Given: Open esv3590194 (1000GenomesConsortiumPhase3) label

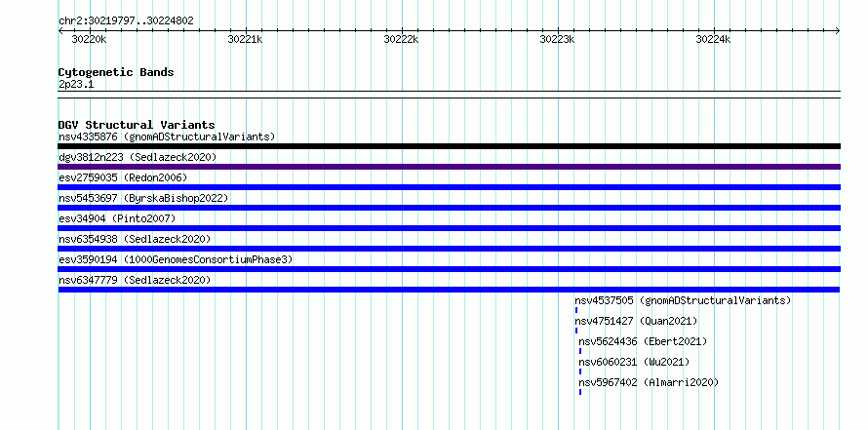Looking at the screenshot, I should point(176,259).
